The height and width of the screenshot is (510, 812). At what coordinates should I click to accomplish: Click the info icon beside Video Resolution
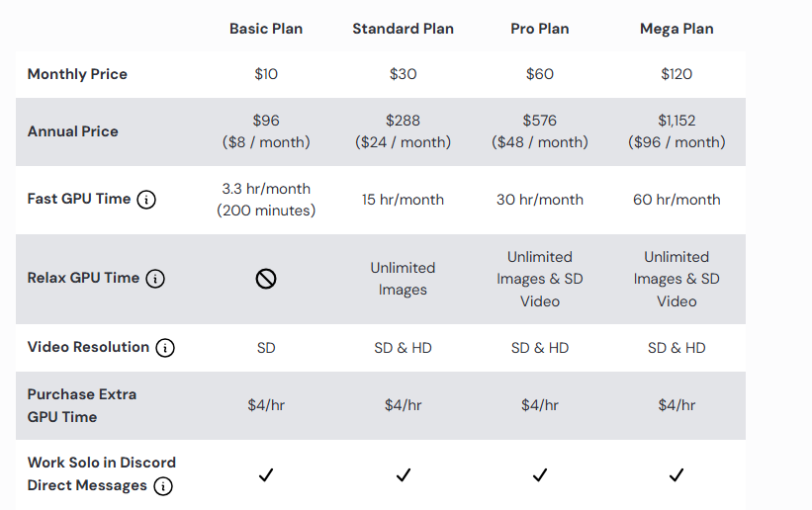(165, 348)
